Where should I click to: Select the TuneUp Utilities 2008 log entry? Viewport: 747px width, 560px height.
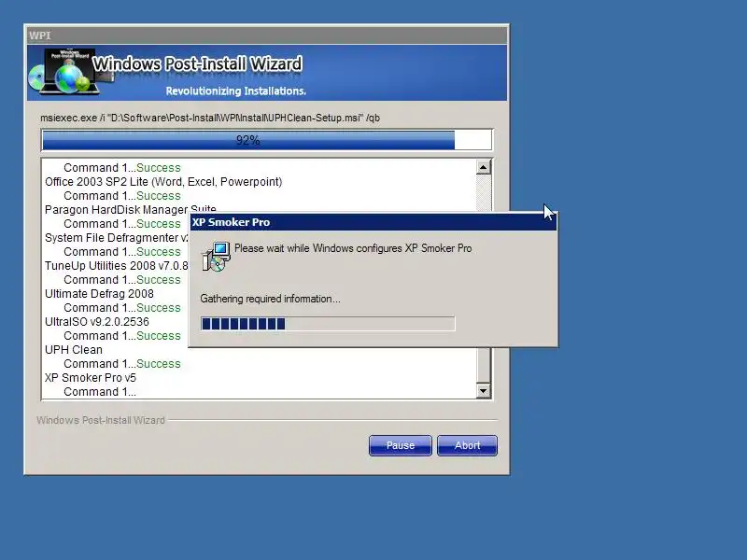[x=116, y=266]
